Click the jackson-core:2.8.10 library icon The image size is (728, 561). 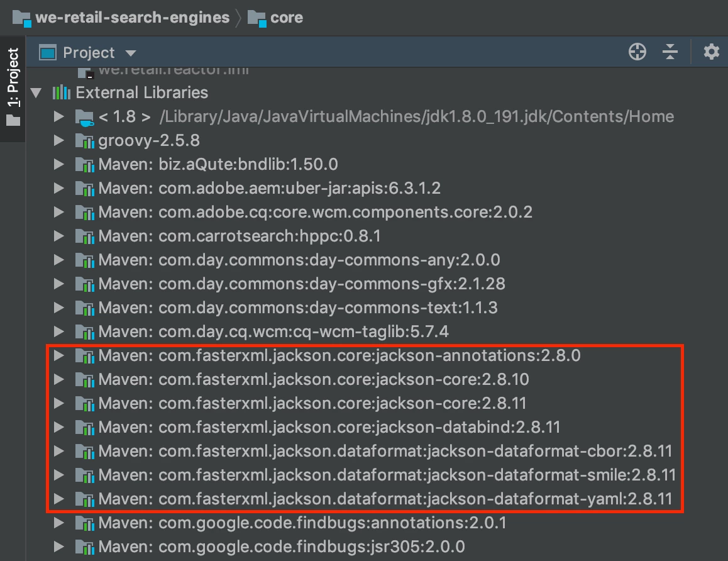click(x=84, y=380)
